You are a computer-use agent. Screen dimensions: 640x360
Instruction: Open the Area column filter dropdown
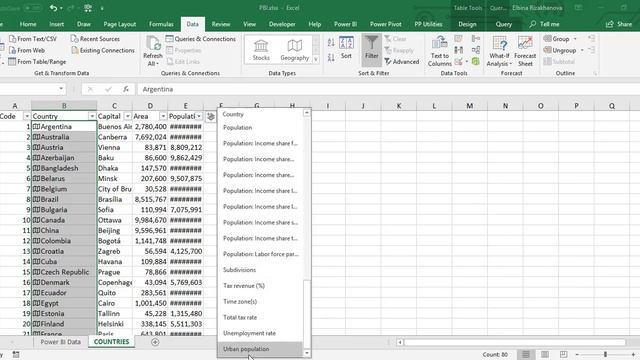163,116
